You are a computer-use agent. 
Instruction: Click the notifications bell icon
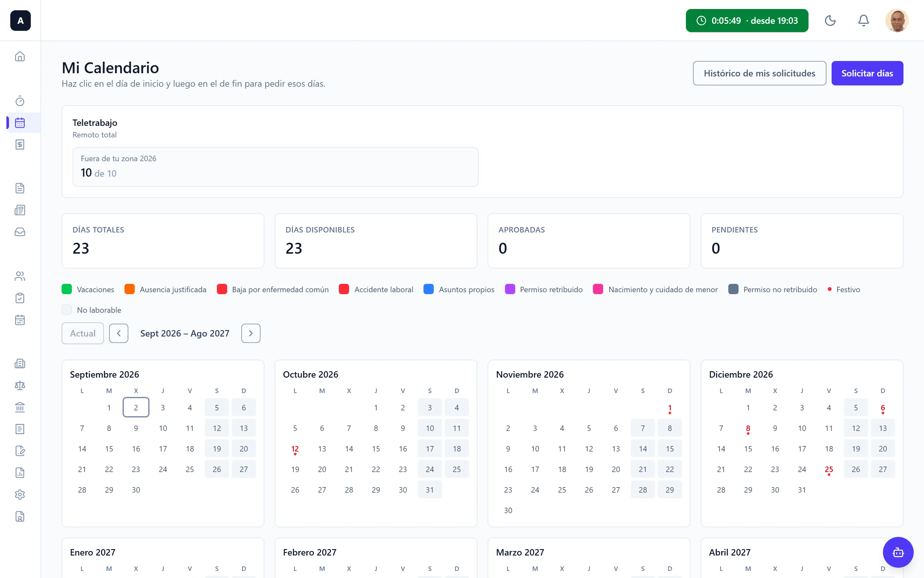coord(863,20)
